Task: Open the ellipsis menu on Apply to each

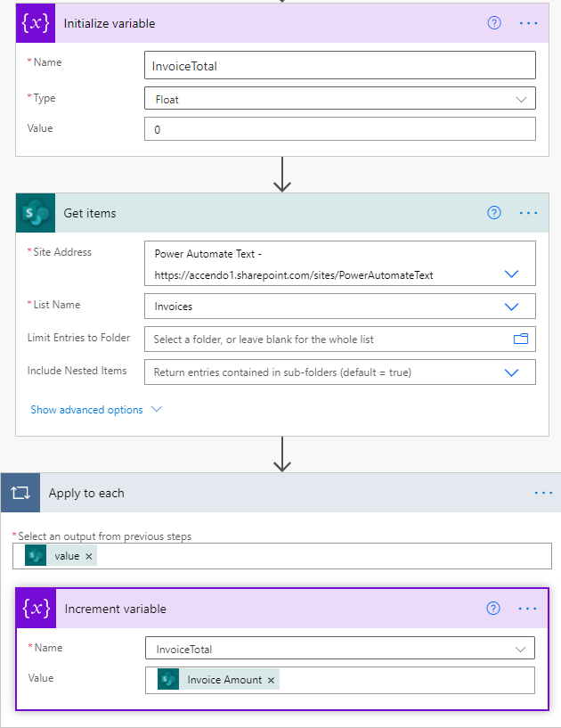Action: tap(543, 492)
